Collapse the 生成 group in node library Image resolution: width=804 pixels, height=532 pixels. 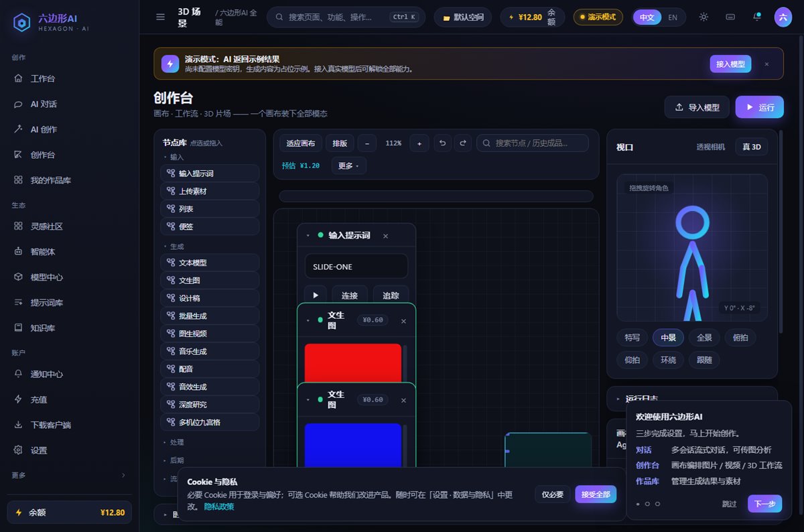pyautogui.click(x=174, y=247)
